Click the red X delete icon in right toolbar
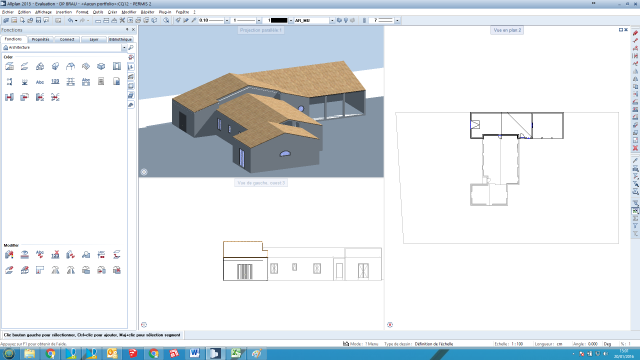This screenshot has width=640, height=360. pyautogui.click(x=635, y=148)
